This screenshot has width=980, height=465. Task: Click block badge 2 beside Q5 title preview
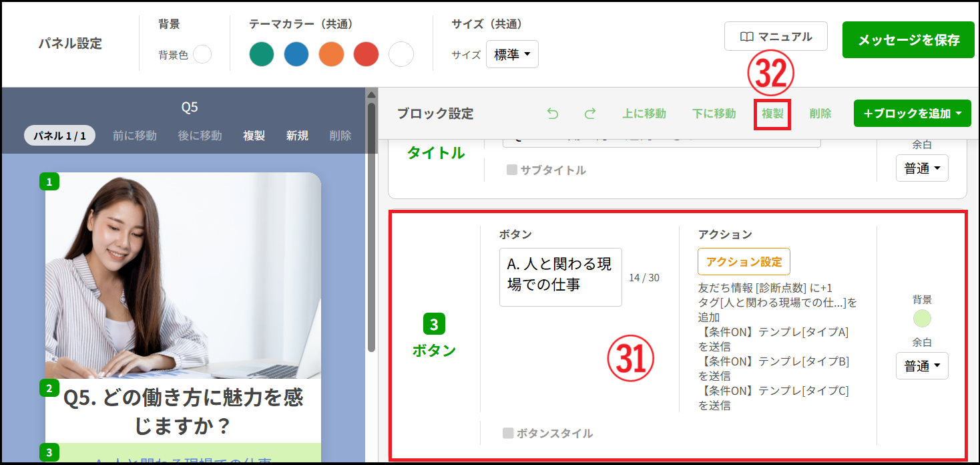click(49, 388)
